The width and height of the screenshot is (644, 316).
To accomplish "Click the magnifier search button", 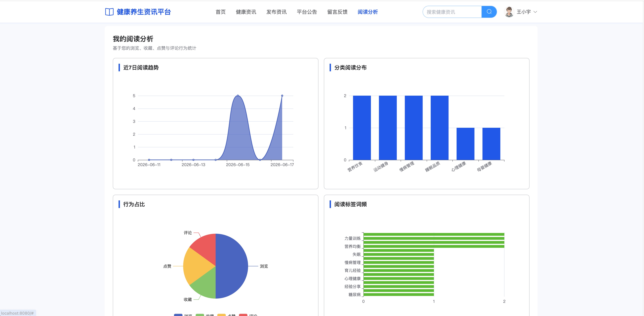I will point(489,12).
